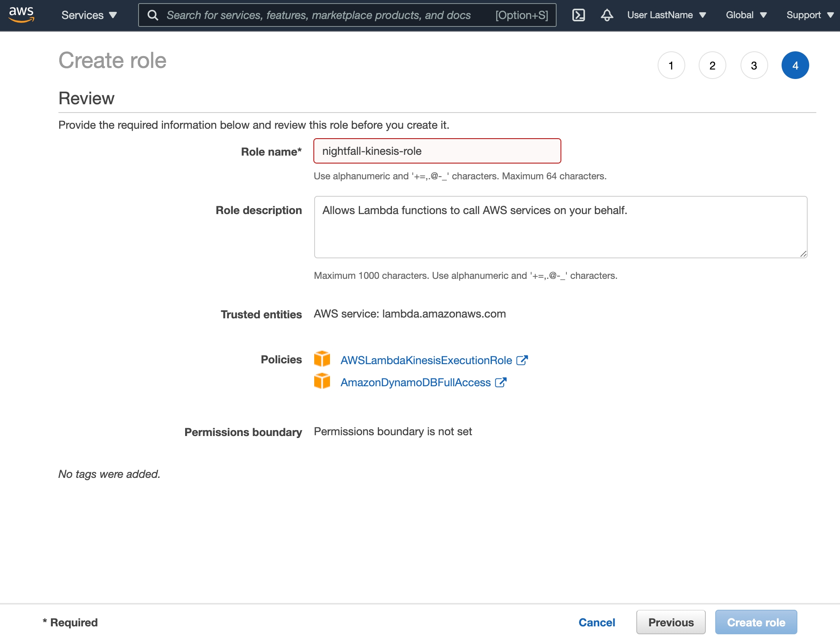Viewport: 840px width, 639px height.
Task: Click the 'Create role' page heading
Action: (112, 60)
